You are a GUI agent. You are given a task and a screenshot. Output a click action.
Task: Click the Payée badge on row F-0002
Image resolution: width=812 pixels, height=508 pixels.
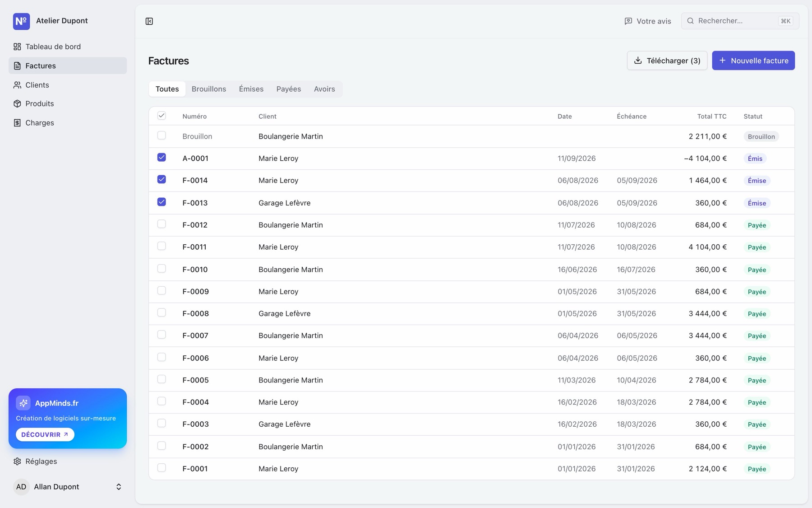click(x=757, y=447)
